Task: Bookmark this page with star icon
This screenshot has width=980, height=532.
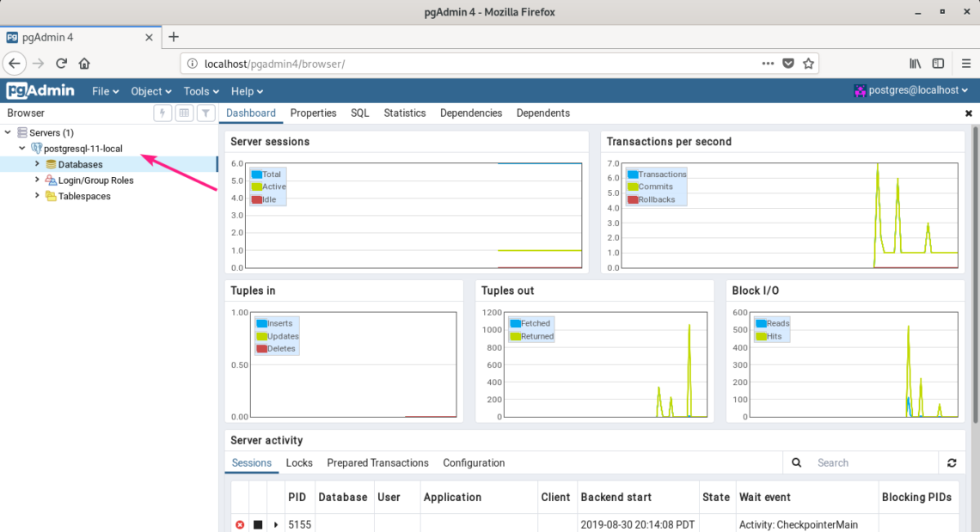Action: [x=808, y=64]
